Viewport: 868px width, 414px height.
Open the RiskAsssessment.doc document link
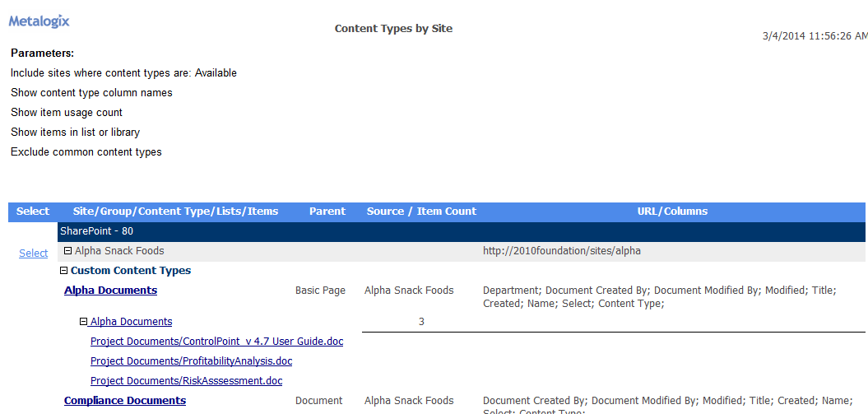coord(186,381)
